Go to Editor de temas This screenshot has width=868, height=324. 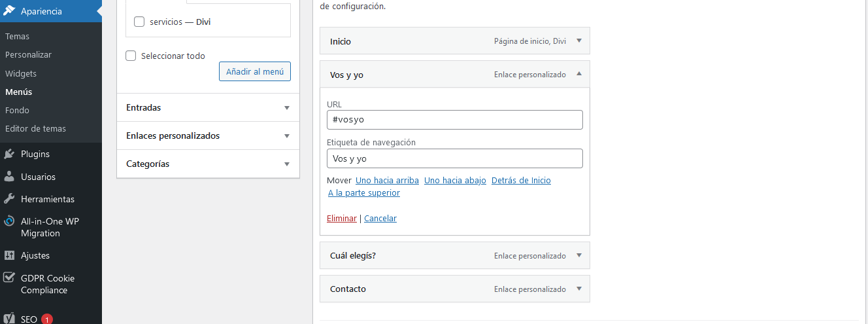[35, 129]
